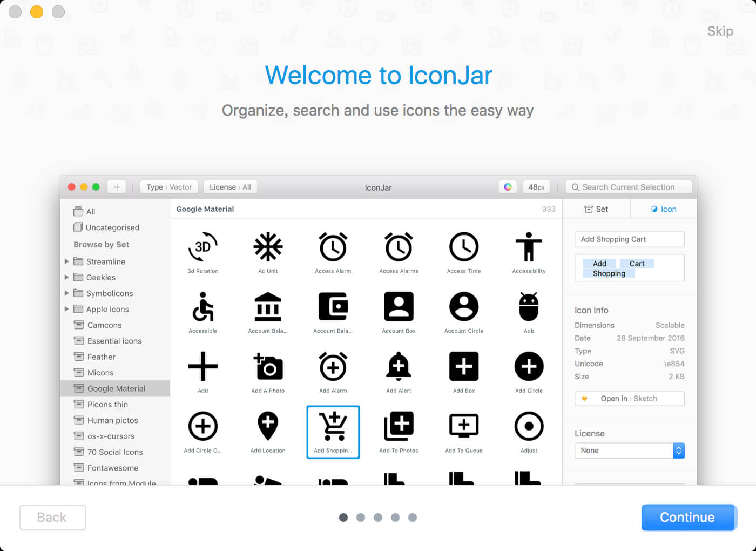The height and width of the screenshot is (551, 756).
Task: Open the License None dropdown
Action: coord(630,451)
